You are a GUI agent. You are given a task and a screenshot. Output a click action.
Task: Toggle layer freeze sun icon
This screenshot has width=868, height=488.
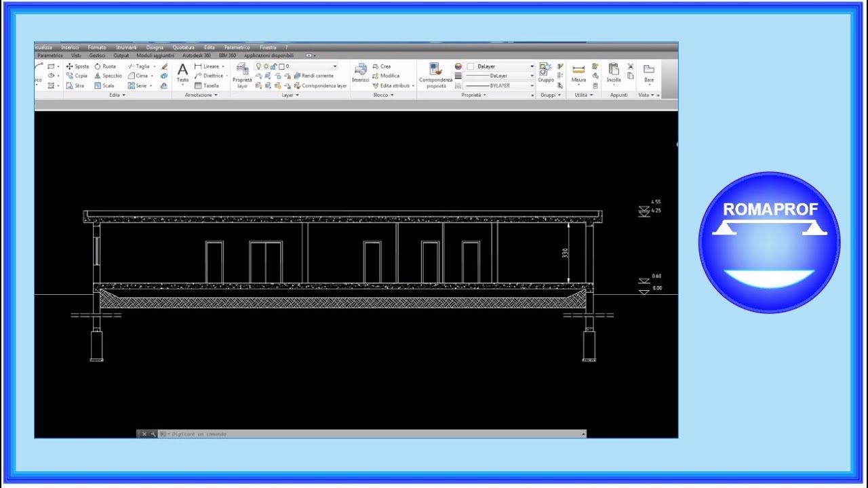tap(266, 66)
